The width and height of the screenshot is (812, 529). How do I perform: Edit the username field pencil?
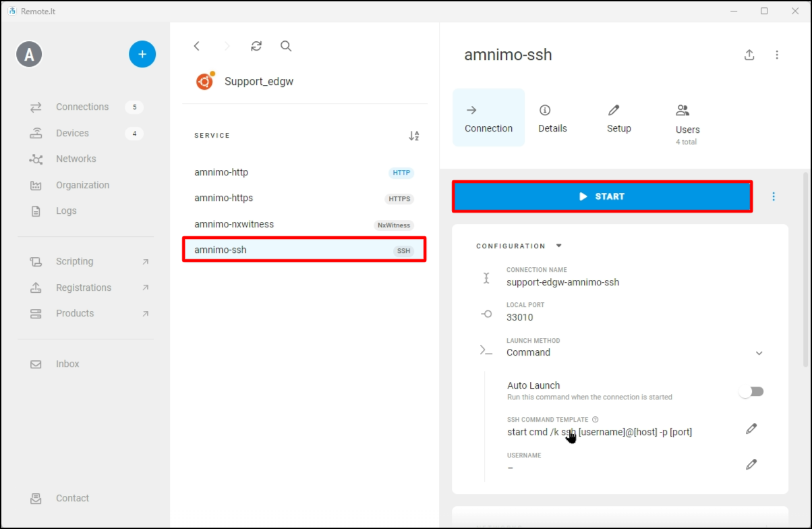pos(751,464)
